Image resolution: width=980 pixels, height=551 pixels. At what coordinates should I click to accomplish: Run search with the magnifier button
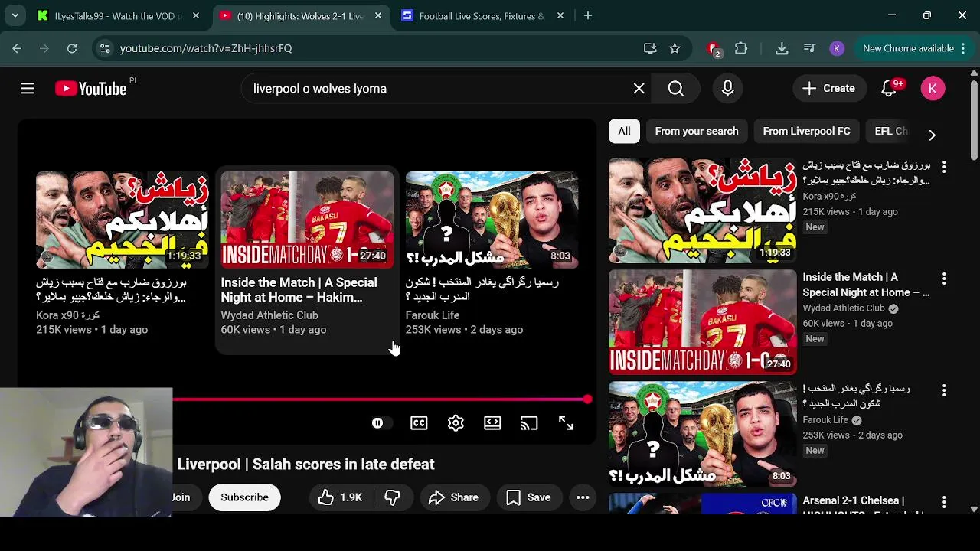tap(675, 89)
